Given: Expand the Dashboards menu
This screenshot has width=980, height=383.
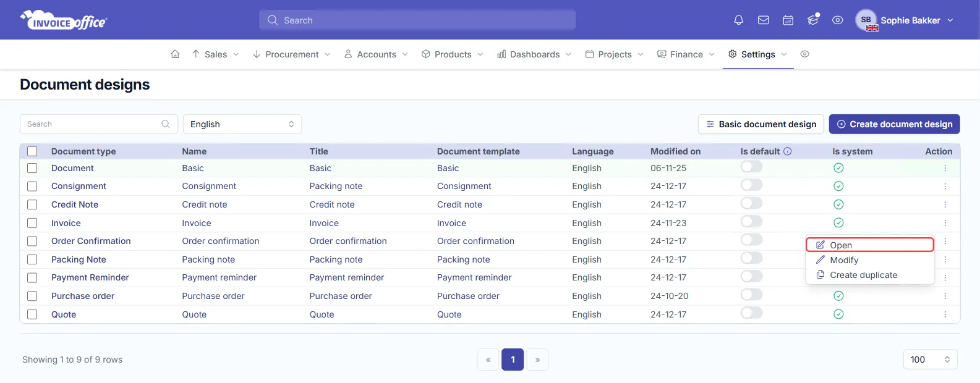Looking at the screenshot, I should pos(534,54).
